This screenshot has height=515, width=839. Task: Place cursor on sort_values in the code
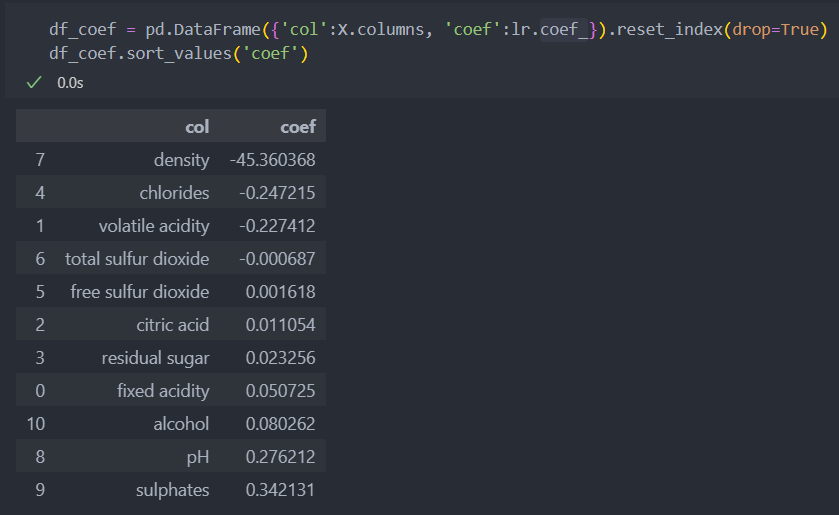[179, 54]
